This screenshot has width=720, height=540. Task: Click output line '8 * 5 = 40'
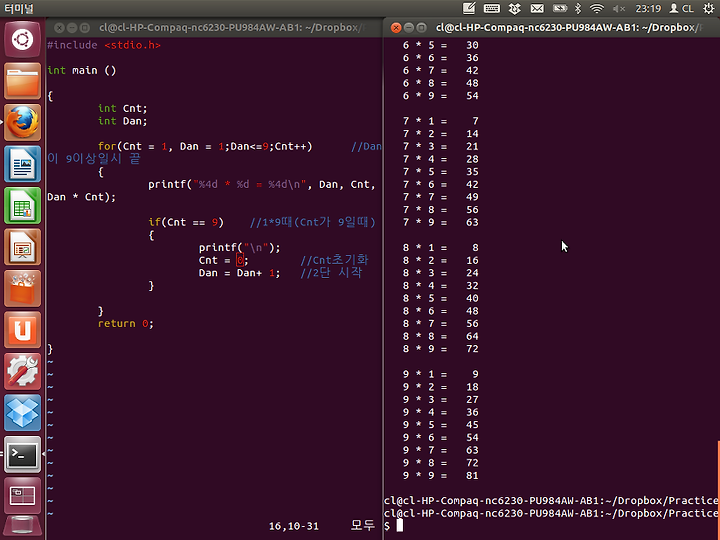(440, 298)
